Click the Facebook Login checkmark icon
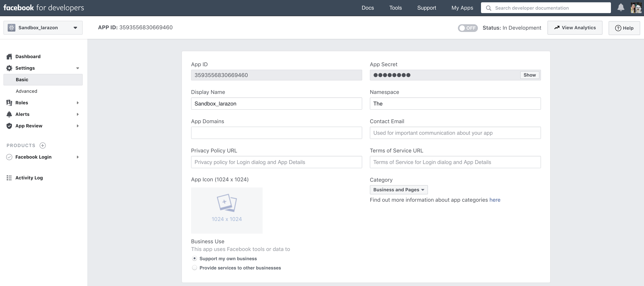Image resolution: width=644 pixels, height=286 pixels. point(9,157)
